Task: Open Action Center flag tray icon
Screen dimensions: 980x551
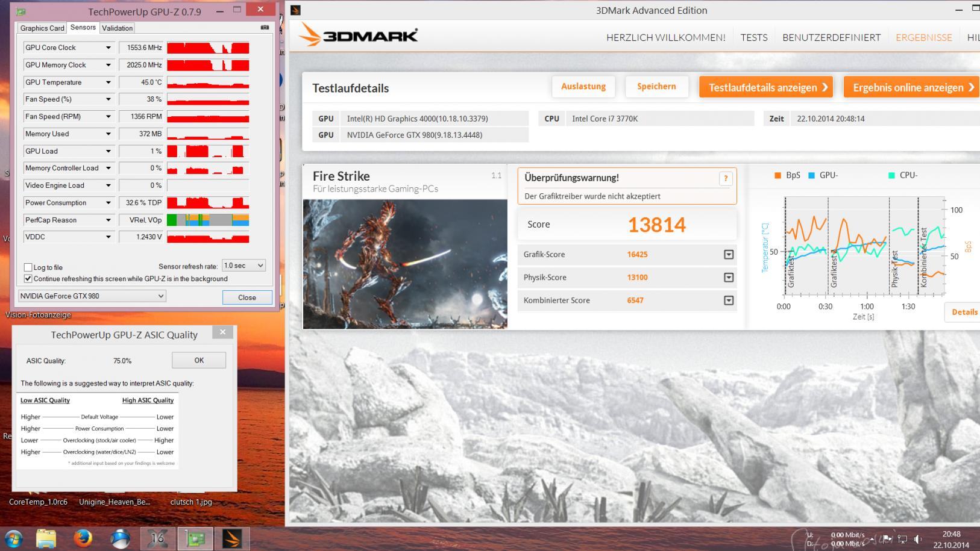Action: 887,539
